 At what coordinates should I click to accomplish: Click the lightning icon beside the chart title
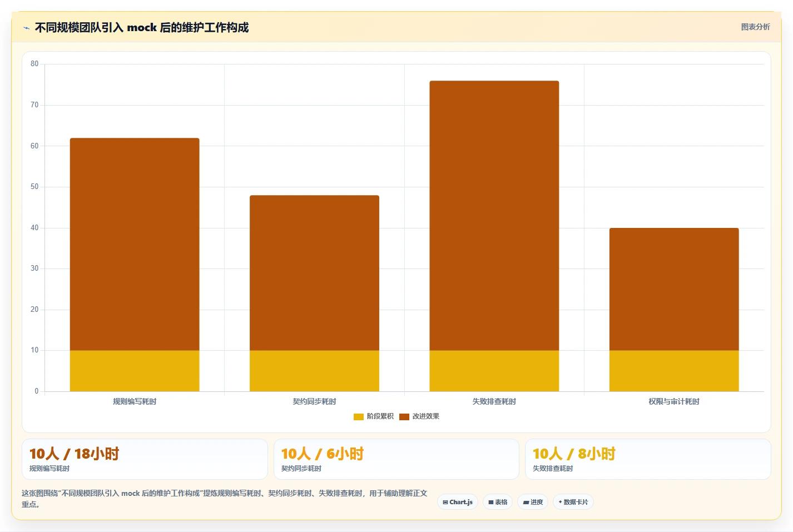[26, 28]
